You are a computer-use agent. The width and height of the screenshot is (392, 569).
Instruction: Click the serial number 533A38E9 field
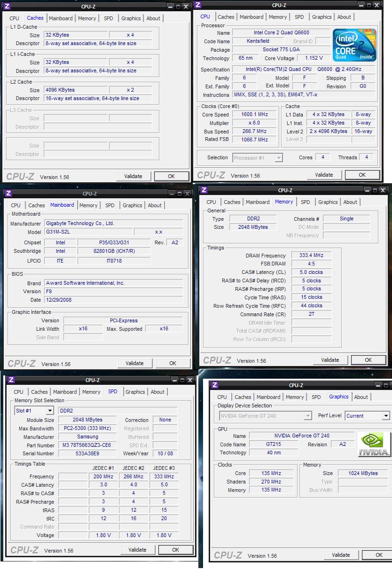(x=87, y=454)
